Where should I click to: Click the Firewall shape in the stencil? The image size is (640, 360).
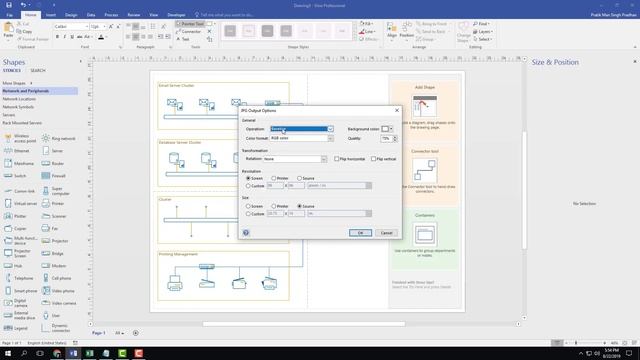[x=53, y=176]
